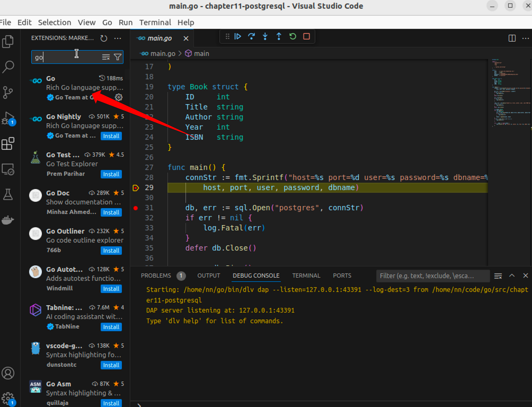Open the Run and Debug view

(8, 118)
